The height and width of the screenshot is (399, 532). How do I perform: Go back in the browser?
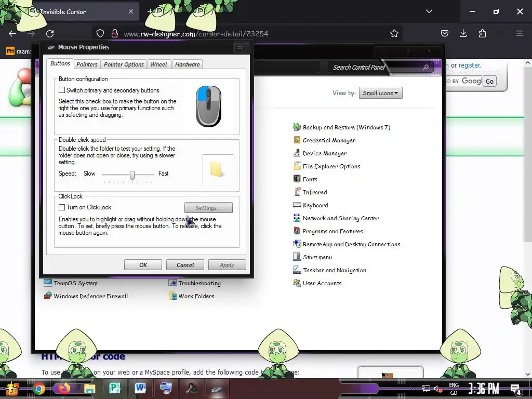pos(12,34)
